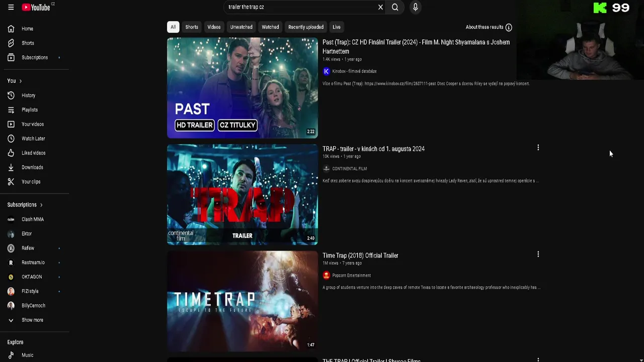Image resolution: width=644 pixels, height=362 pixels.
Task: Open more options for Time Trap result
Action: click(x=538, y=254)
